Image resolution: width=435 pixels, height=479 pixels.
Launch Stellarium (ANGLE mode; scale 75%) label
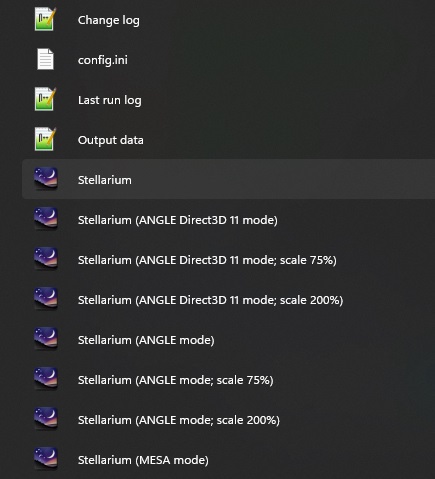[176, 380]
